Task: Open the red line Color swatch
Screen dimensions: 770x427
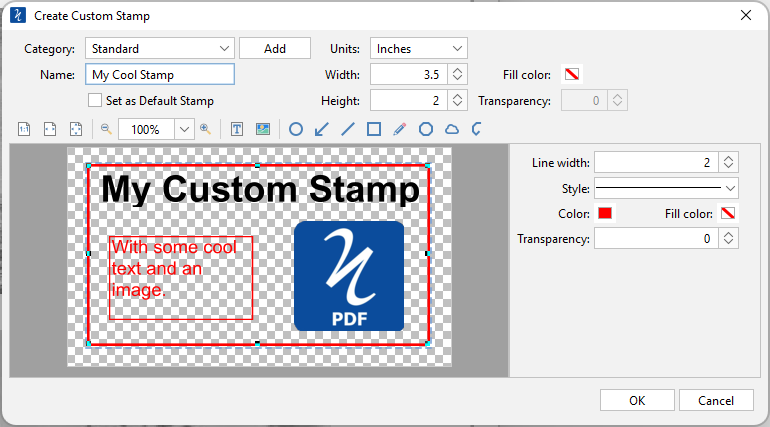Action: coord(605,214)
